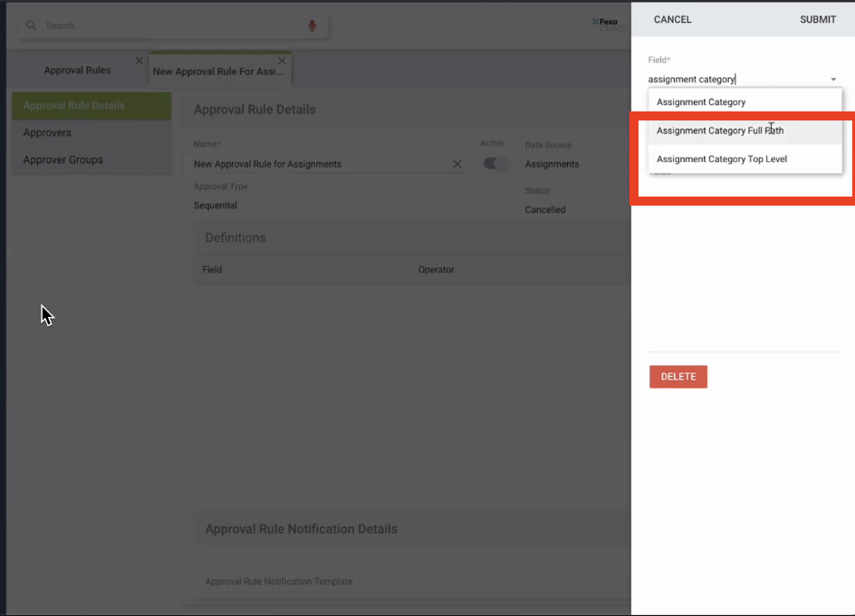Click the magnifier search icon
Image resolution: width=855 pixels, height=616 pixels.
31,25
